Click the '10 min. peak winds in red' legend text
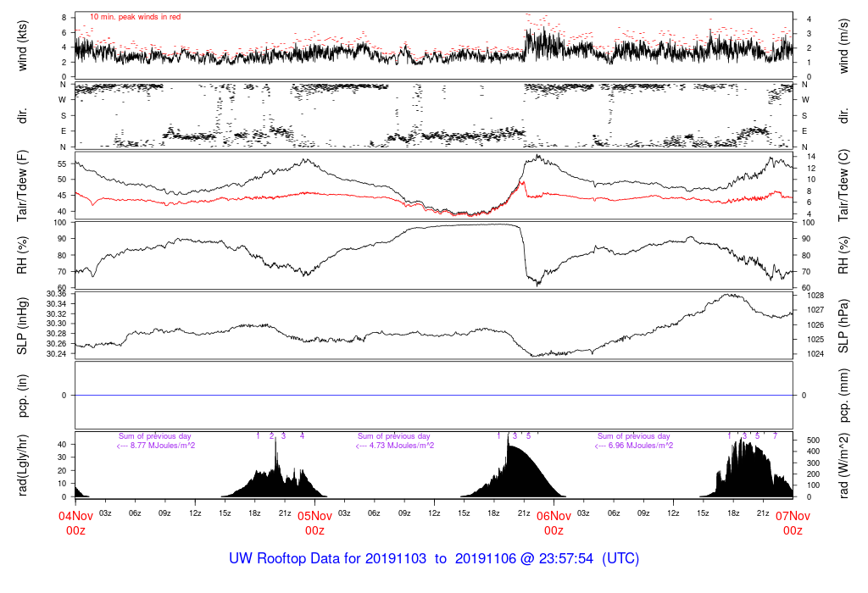Image resolution: width=868 pixels, height=593 pixels. [x=135, y=17]
